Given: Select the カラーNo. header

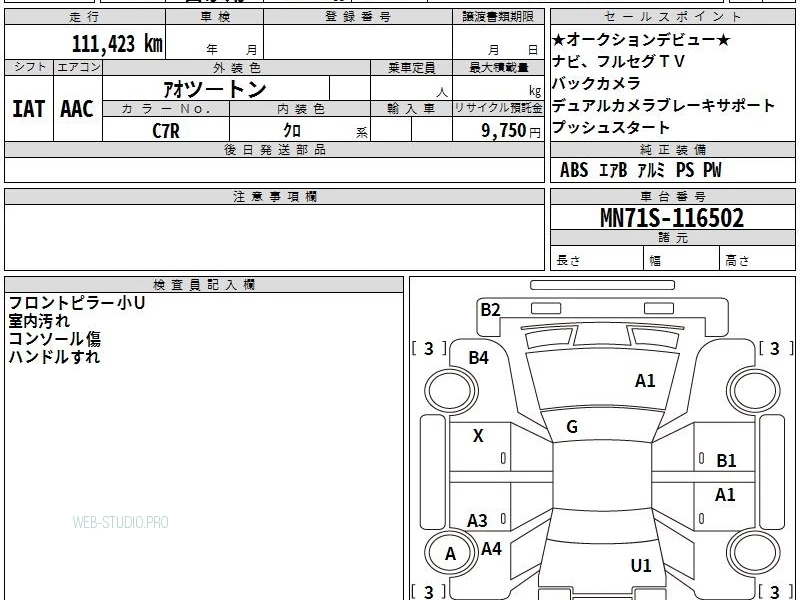Looking at the screenshot, I should pyautogui.click(x=166, y=109).
